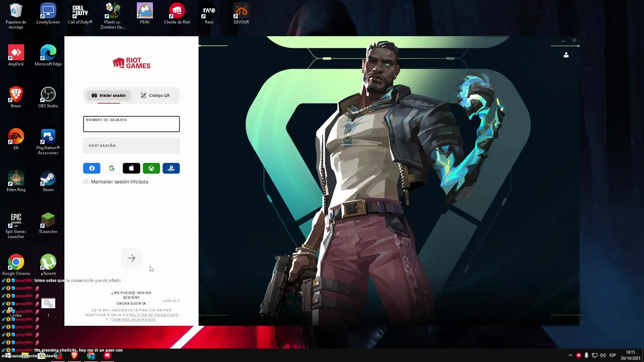Select the Microsoft Edge desktop icon

(x=48, y=56)
